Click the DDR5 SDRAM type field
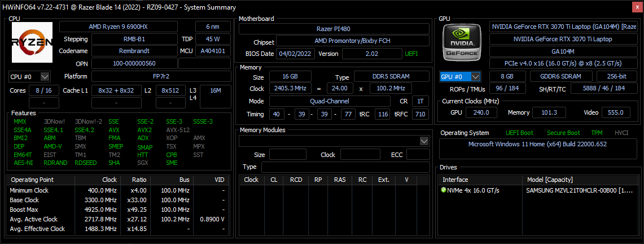This screenshot has width=644, height=244. tap(391, 76)
